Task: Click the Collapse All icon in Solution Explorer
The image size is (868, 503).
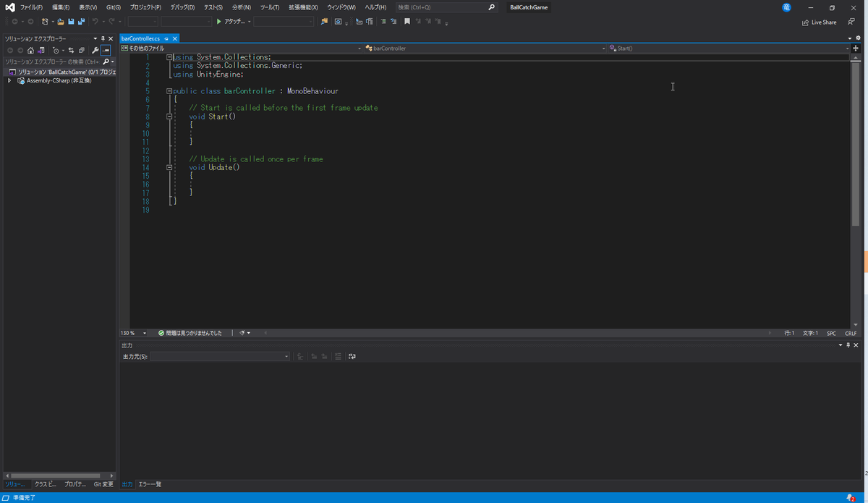Action: pyautogui.click(x=81, y=51)
